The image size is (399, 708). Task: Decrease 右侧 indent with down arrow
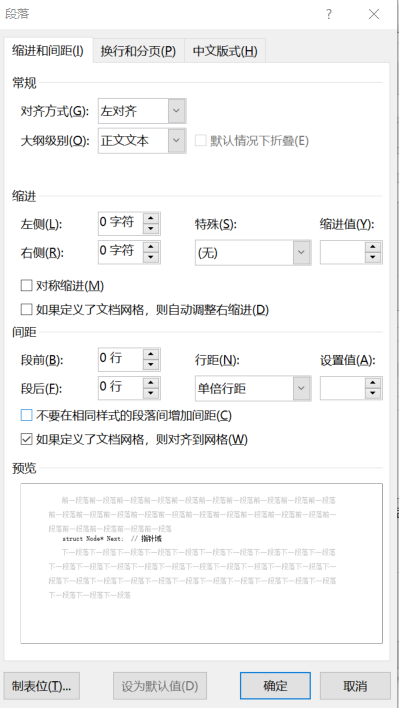[151, 257]
